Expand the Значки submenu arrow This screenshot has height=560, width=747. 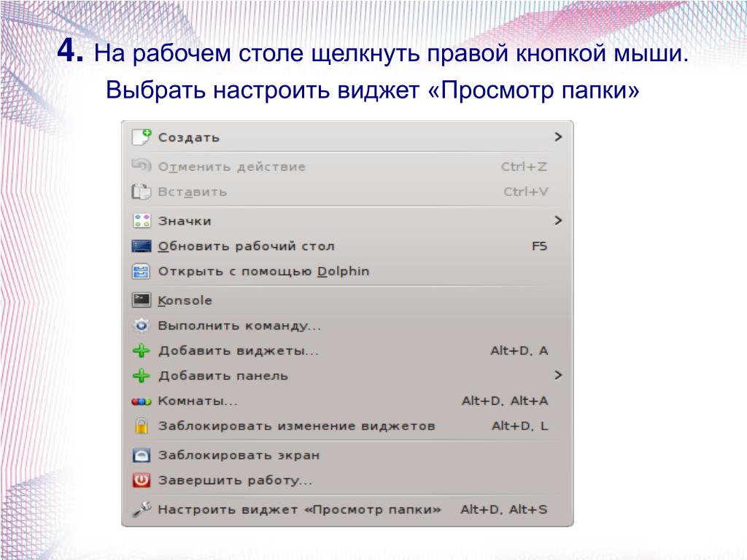tap(558, 220)
